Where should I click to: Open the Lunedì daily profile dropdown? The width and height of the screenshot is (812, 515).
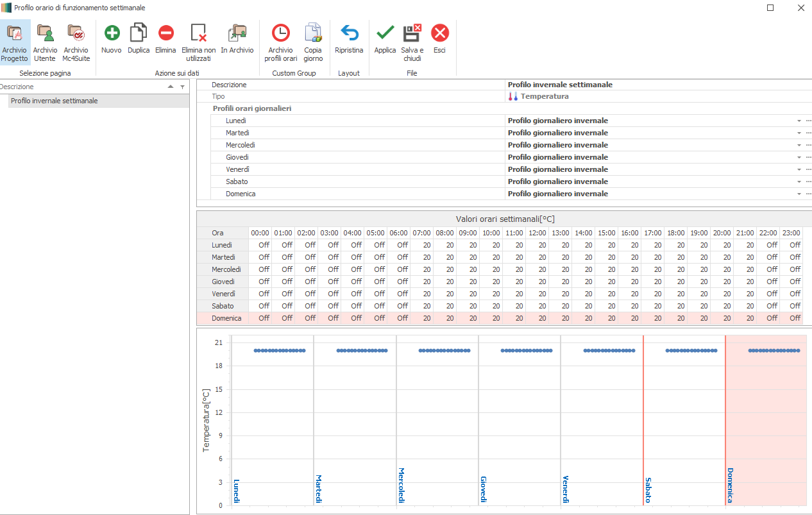[799, 121]
